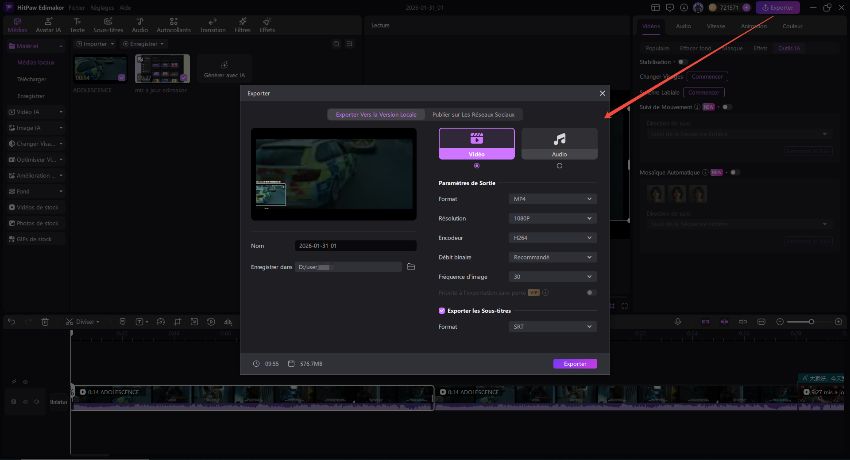
Task: Open the Encodeur H264 dropdown
Action: pyautogui.click(x=552, y=238)
